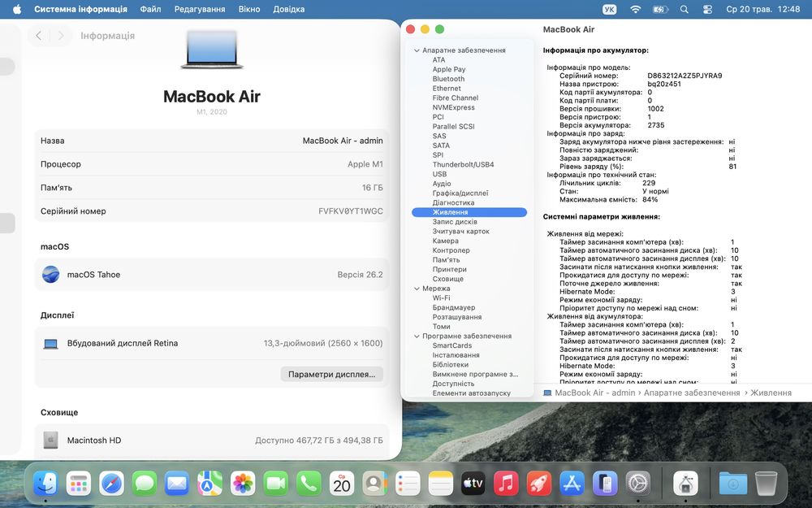812x508 pixels.
Task: Open System Settings gear in Dock
Action: pyautogui.click(x=638, y=484)
